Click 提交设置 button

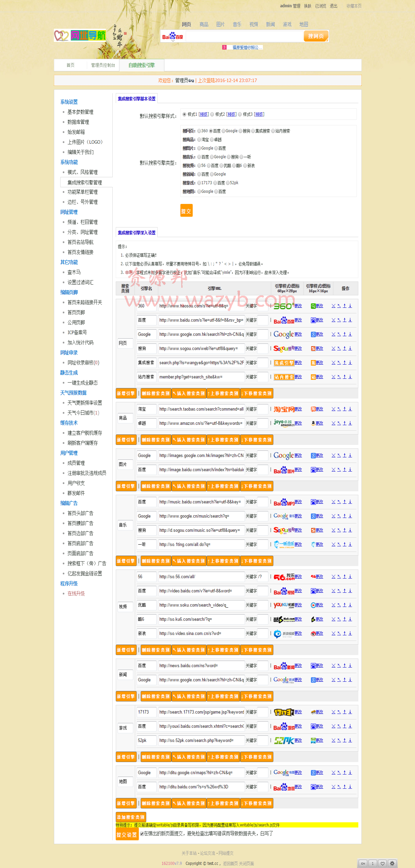[127, 834]
